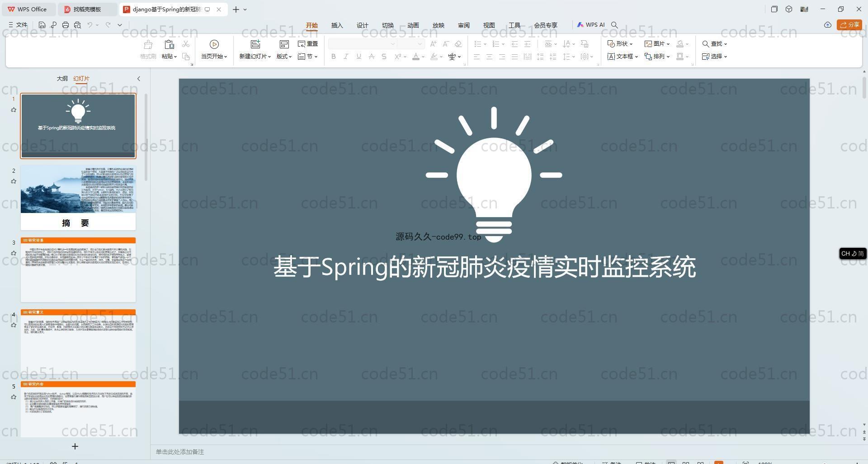868x464 pixels.
Task: Click the Save icon in quick access toolbar
Action: pos(42,25)
